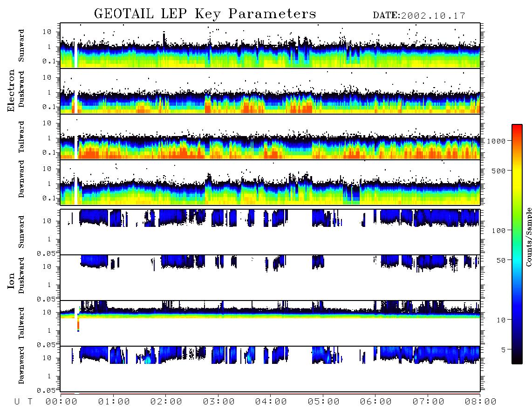The width and height of the screenshot is (532, 410).
Task: Click the "1" tick of Ion Duskward panel
Action: (49, 285)
